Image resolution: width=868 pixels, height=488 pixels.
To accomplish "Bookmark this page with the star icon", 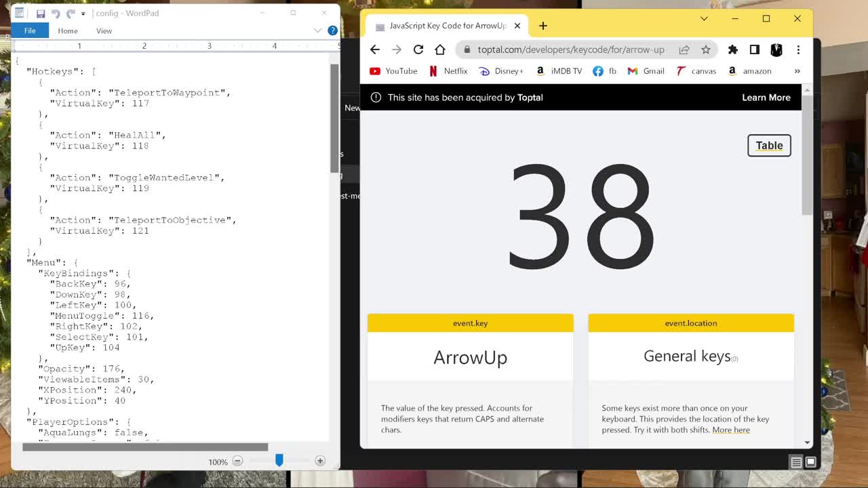I will tap(706, 49).
